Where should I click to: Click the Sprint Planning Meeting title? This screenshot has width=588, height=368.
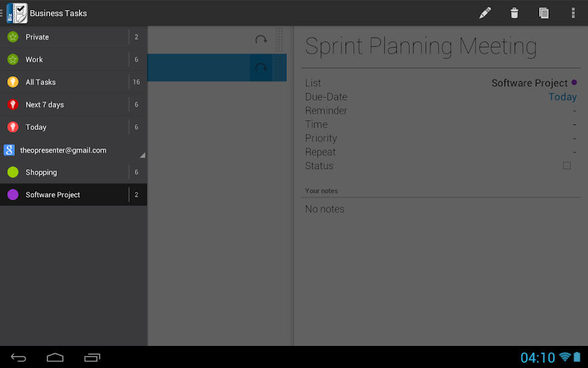(421, 46)
